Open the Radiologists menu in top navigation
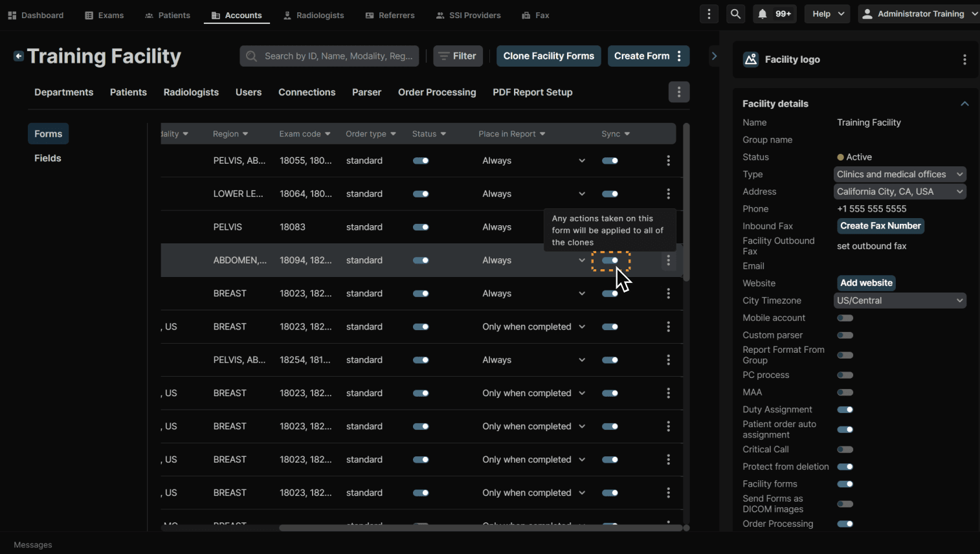This screenshot has height=554, width=980. click(314, 15)
